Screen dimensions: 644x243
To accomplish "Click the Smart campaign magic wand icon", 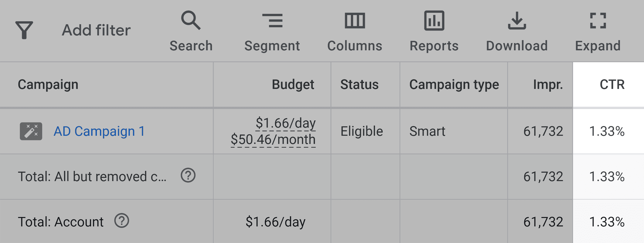I will (x=31, y=131).
